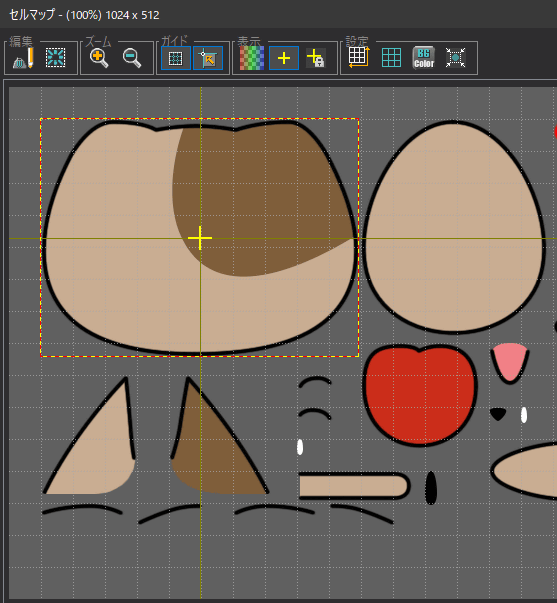The width and height of the screenshot is (557, 603).
Task: Select the pencil edit tool in 編集
Action: tap(23, 58)
